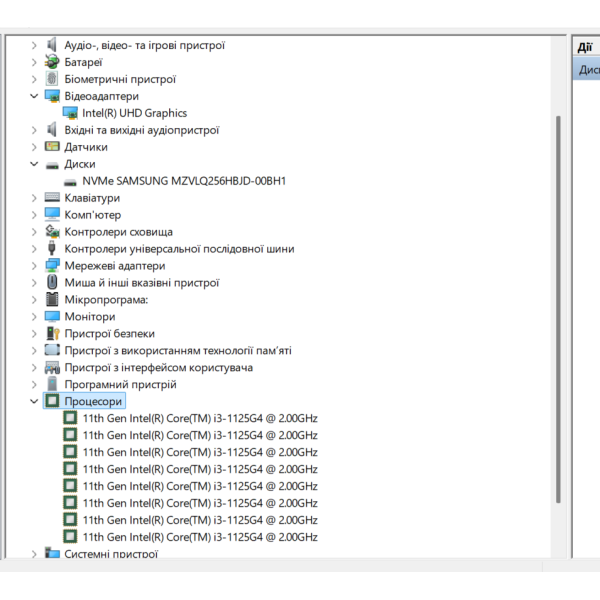
Task: Click the Миша й інші вказівні пристрої mouse icon
Action: 52,282
